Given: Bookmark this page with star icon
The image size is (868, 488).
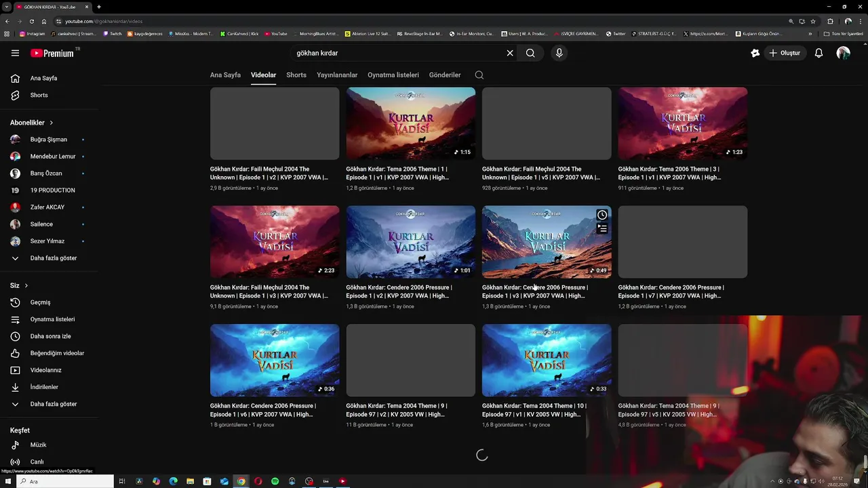Looking at the screenshot, I should pyautogui.click(x=813, y=21).
